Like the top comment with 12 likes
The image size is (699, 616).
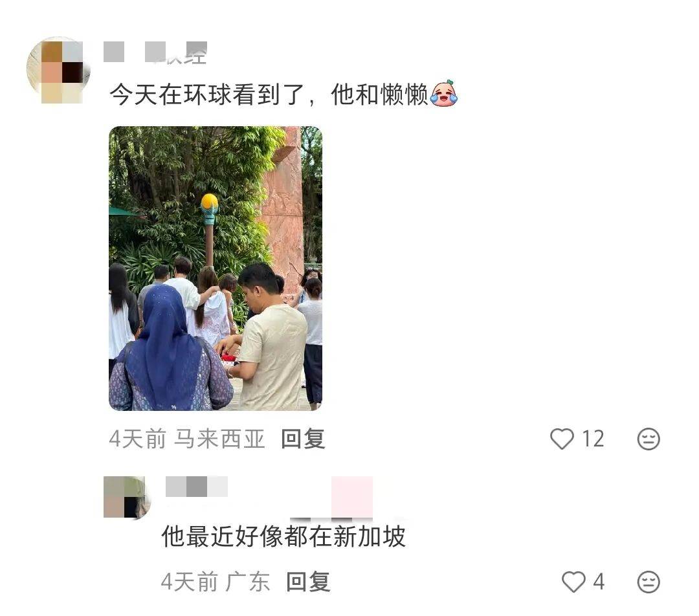(x=562, y=439)
